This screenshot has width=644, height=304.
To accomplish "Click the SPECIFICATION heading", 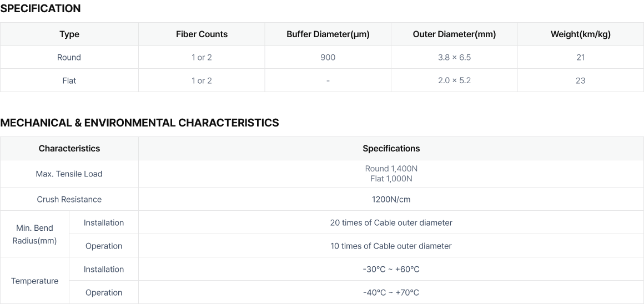I will tap(40, 9).
